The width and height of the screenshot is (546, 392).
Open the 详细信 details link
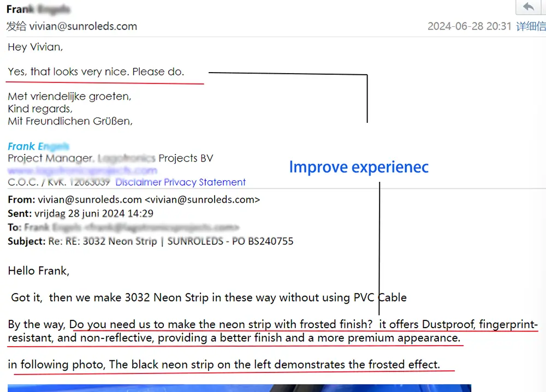pyautogui.click(x=531, y=26)
